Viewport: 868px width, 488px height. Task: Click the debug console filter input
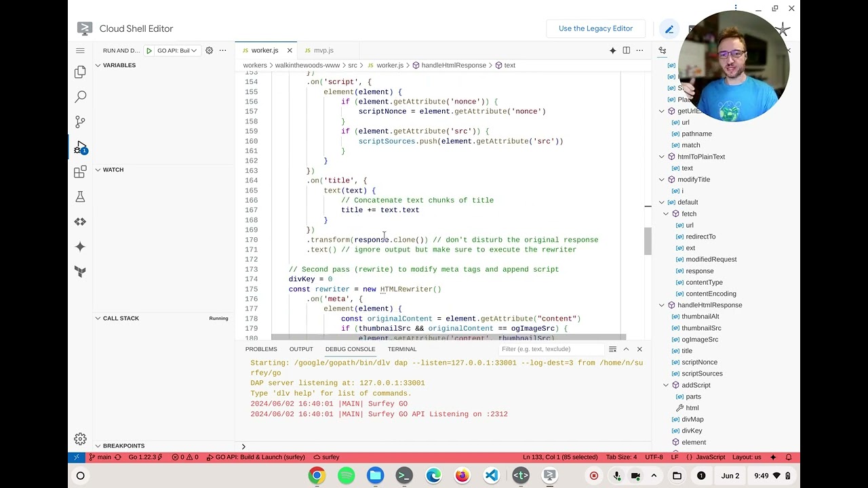(551, 349)
